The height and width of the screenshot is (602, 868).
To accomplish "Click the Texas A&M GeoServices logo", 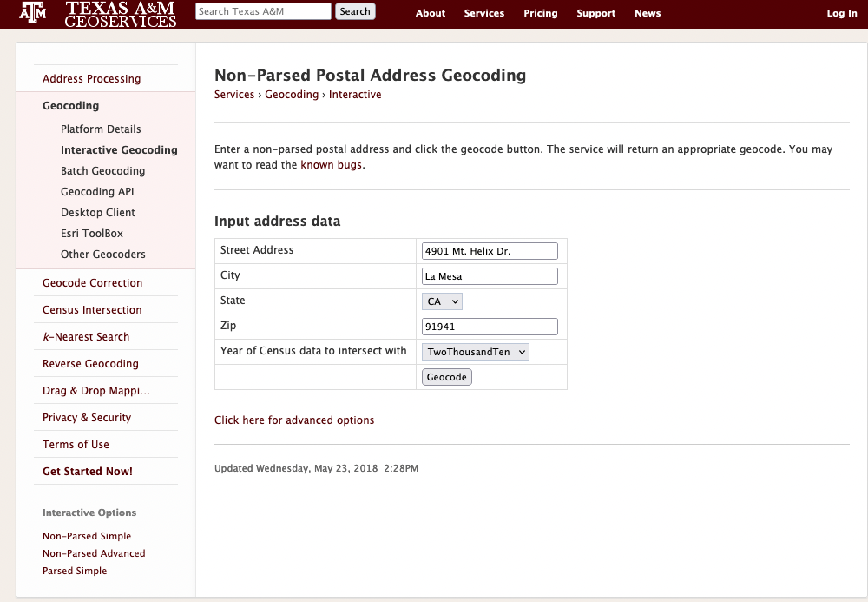I will [97, 14].
